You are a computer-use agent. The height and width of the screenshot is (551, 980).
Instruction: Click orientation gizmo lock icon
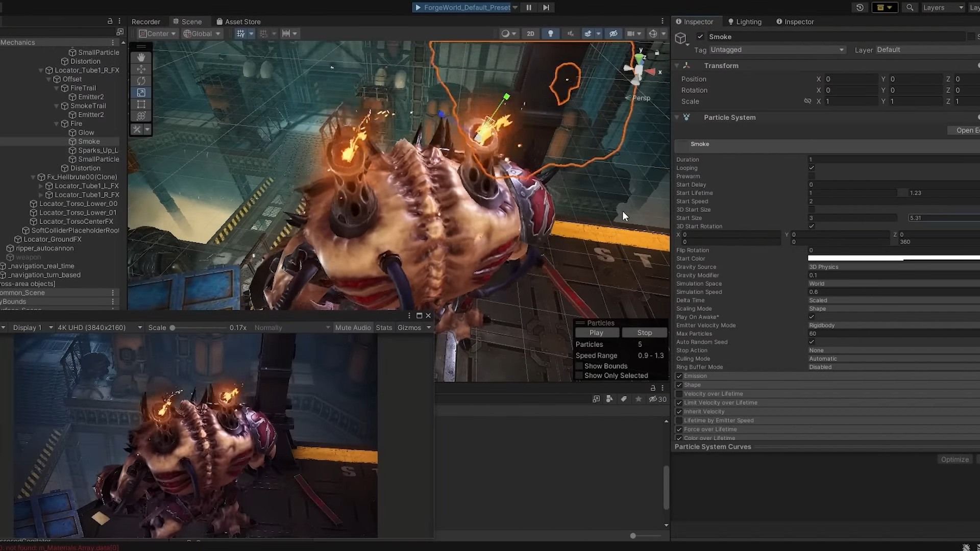(657, 53)
